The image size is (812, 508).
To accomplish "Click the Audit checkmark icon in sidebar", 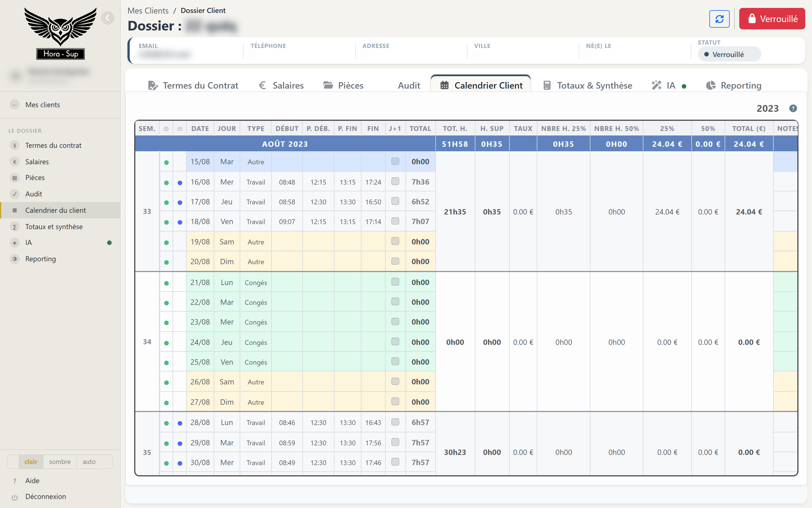I will (14, 194).
